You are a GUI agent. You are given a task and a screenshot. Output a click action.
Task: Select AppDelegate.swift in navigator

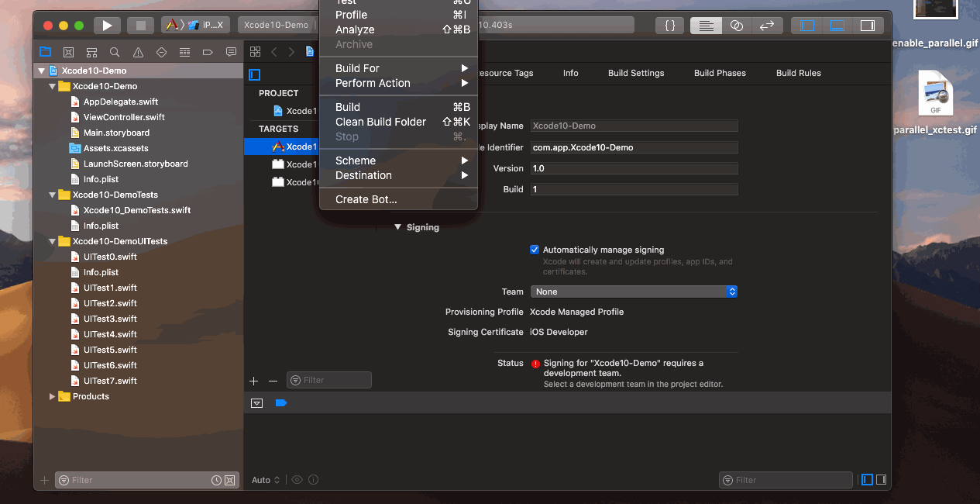(120, 102)
